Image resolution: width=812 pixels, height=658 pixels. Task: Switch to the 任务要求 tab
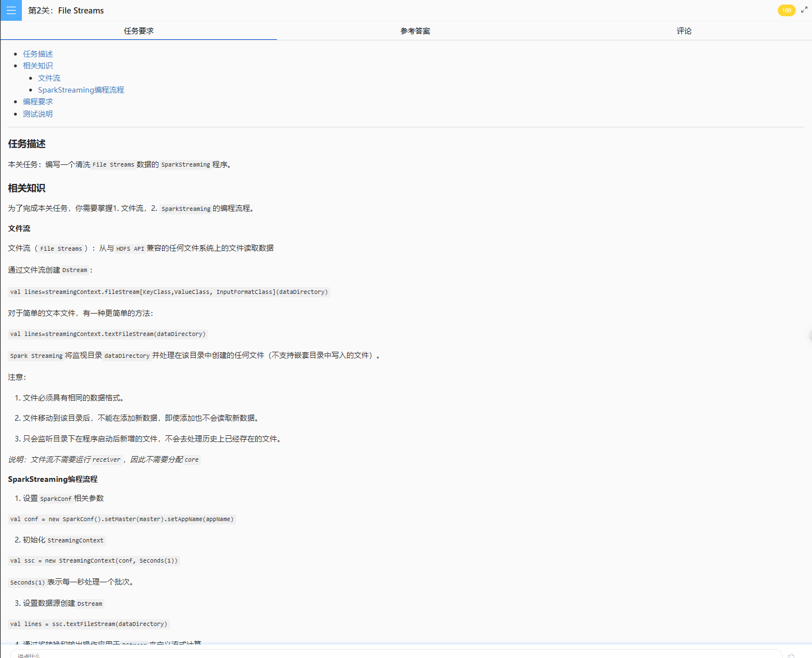(139, 31)
